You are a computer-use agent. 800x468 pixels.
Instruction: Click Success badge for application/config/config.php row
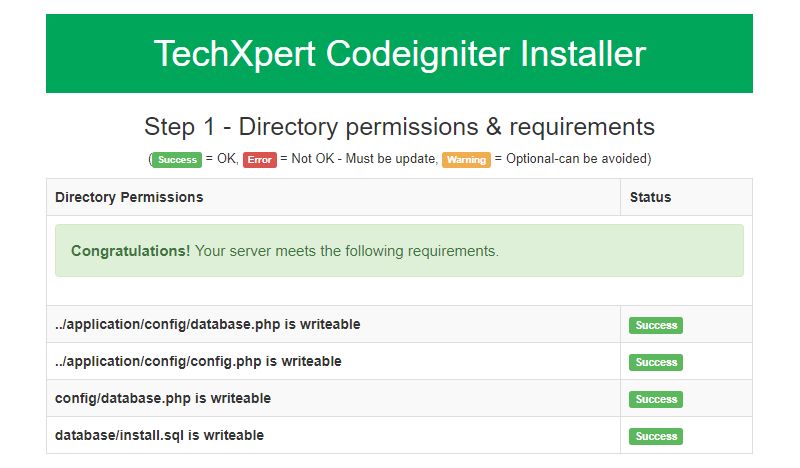656,362
